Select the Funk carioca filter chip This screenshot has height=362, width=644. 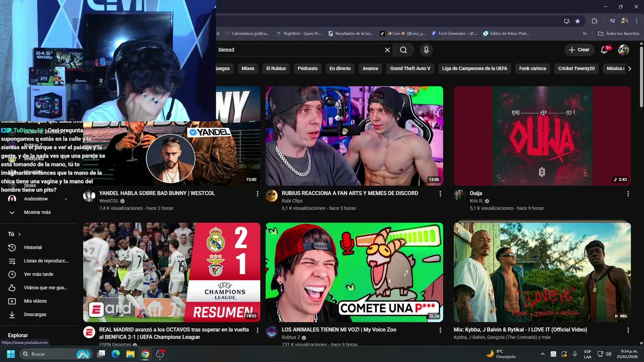click(532, 68)
